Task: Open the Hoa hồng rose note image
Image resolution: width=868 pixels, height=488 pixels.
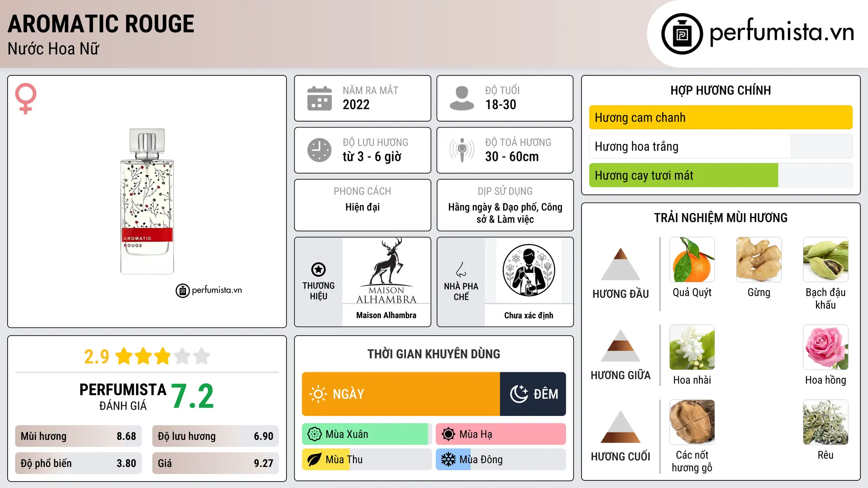Action: tap(826, 347)
